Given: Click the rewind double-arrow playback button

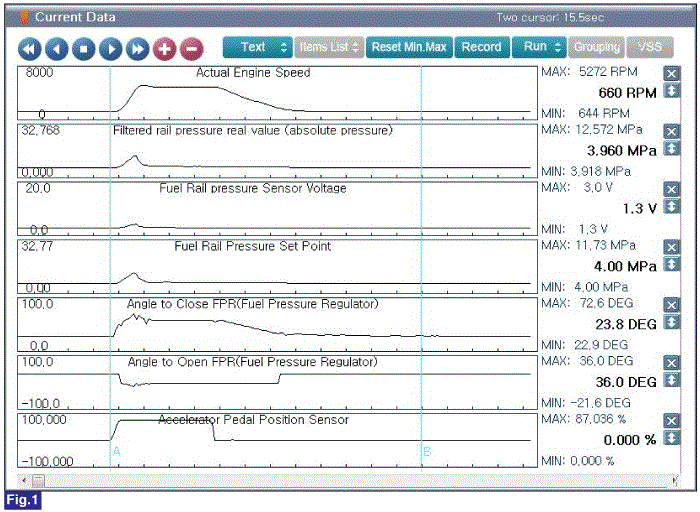Looking at the screenshot, I should point(30,49).
